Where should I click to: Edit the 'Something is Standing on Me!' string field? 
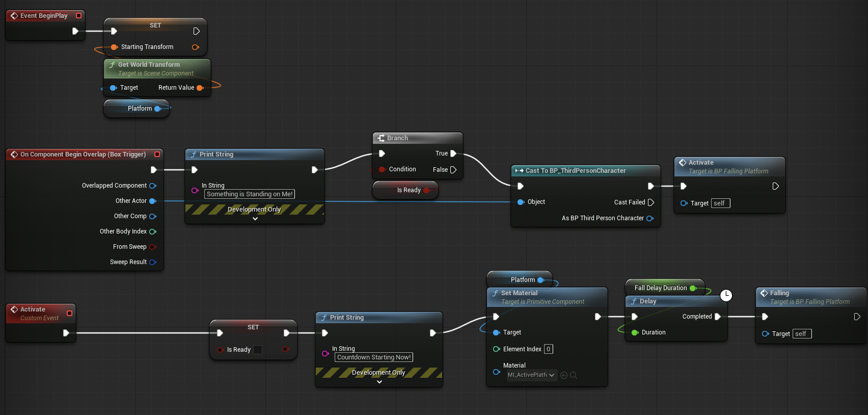point(250,194)
